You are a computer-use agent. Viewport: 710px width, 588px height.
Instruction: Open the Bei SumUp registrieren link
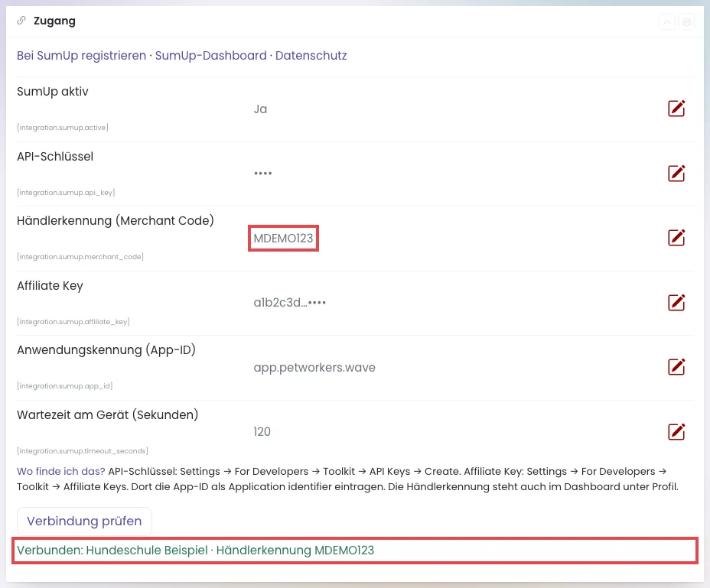(x=82, y=56)
